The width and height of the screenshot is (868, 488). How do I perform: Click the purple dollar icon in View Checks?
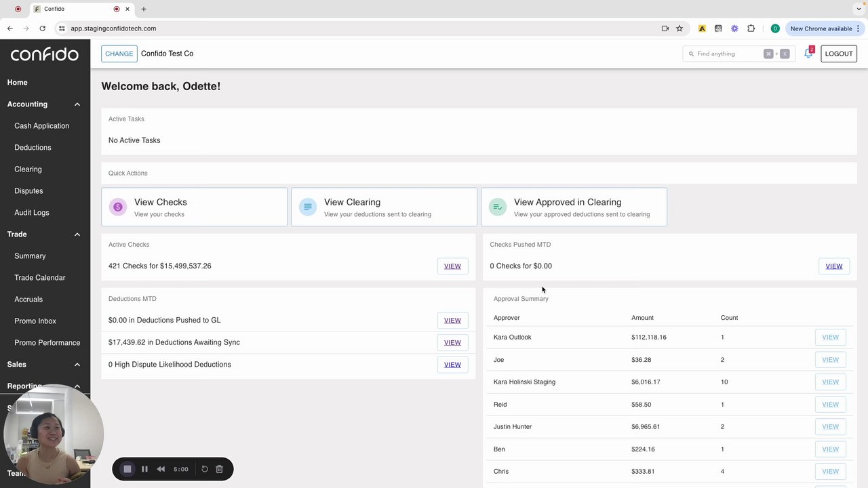tap(118, 207)
